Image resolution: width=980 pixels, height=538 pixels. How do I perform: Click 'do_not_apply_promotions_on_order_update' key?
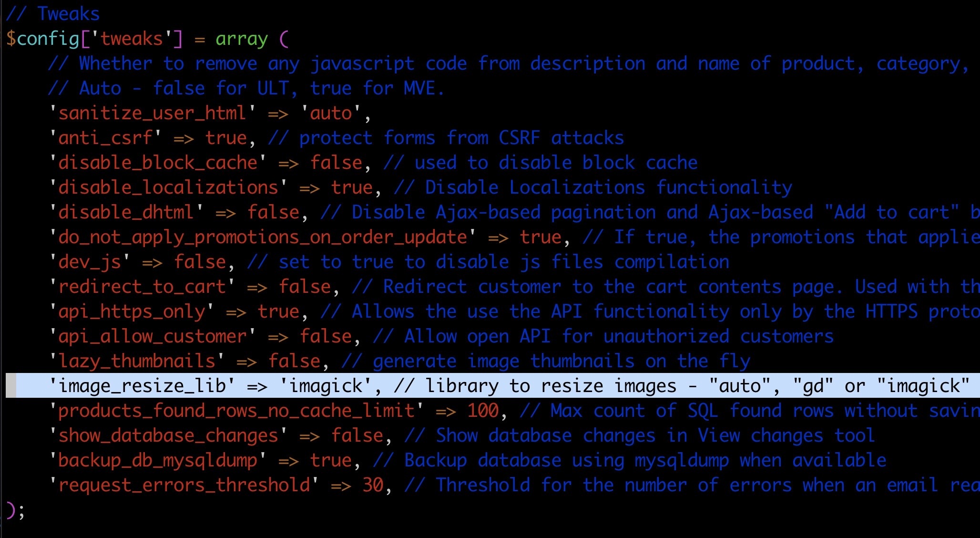[262, 238]
